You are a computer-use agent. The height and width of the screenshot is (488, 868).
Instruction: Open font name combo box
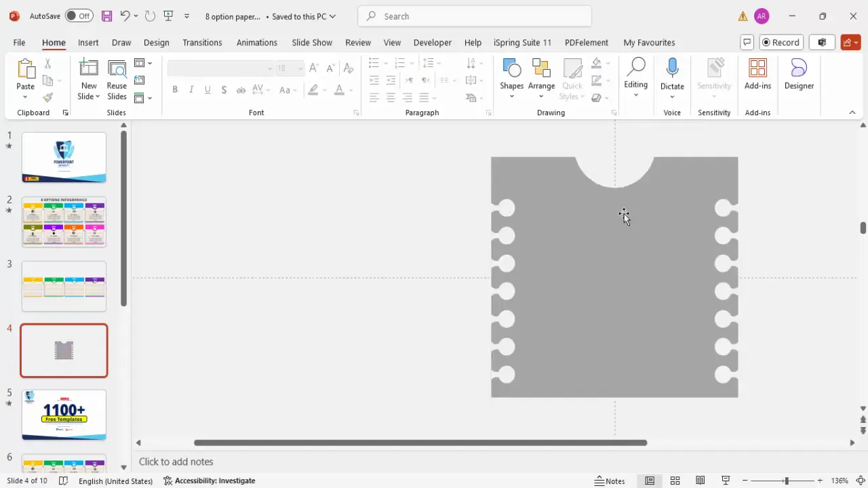tap(220, 68)
